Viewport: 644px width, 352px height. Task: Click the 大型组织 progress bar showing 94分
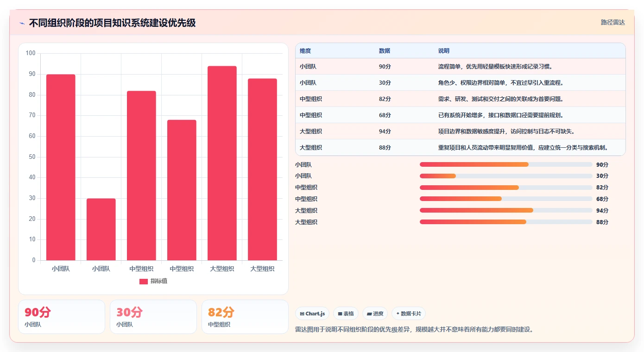click(506, 210)
